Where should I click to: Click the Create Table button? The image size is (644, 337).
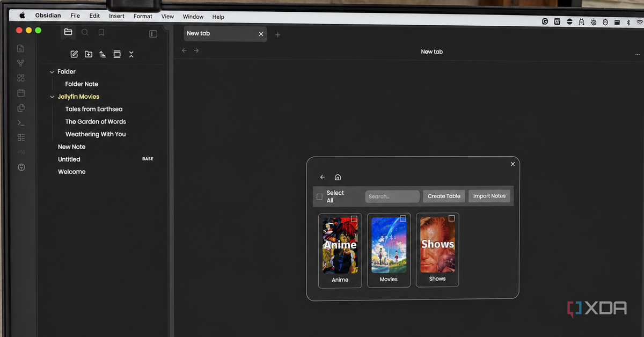(444, 196)
